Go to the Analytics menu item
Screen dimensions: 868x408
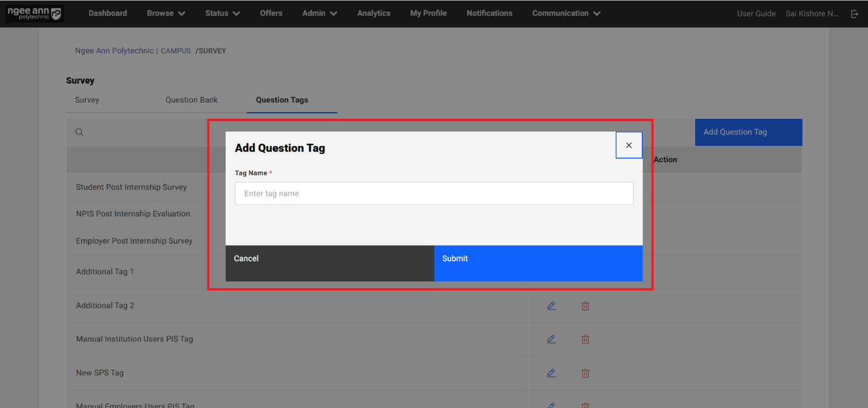[374, 13]
